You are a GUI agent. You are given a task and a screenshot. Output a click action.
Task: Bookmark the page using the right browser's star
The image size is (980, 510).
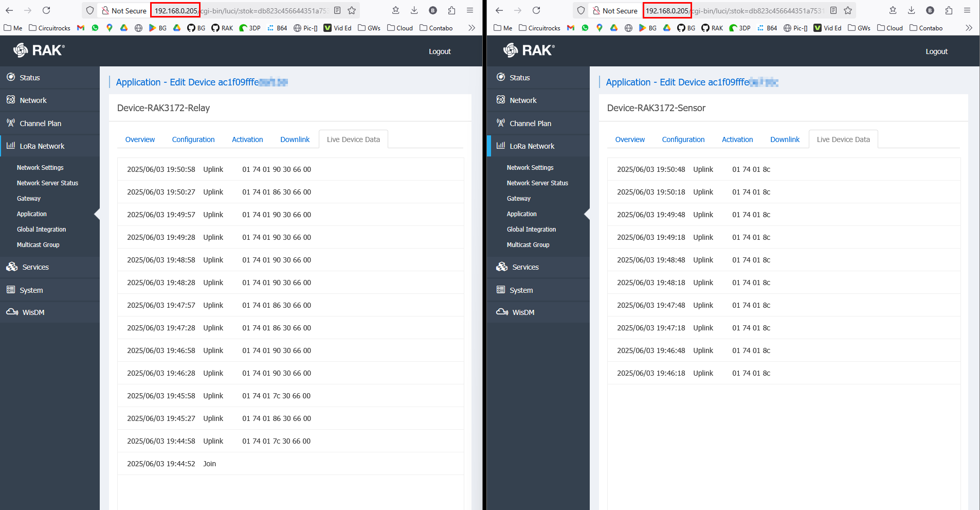[848, 10]
